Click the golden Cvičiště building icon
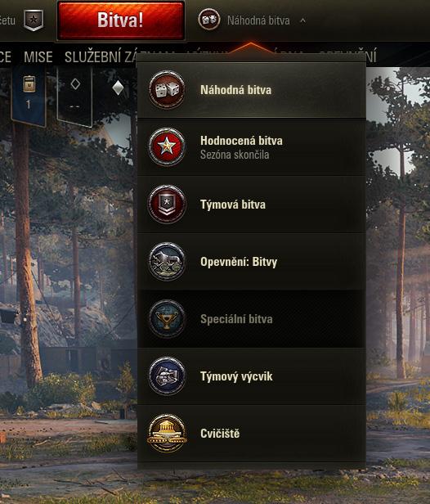 tap(167, 433)
